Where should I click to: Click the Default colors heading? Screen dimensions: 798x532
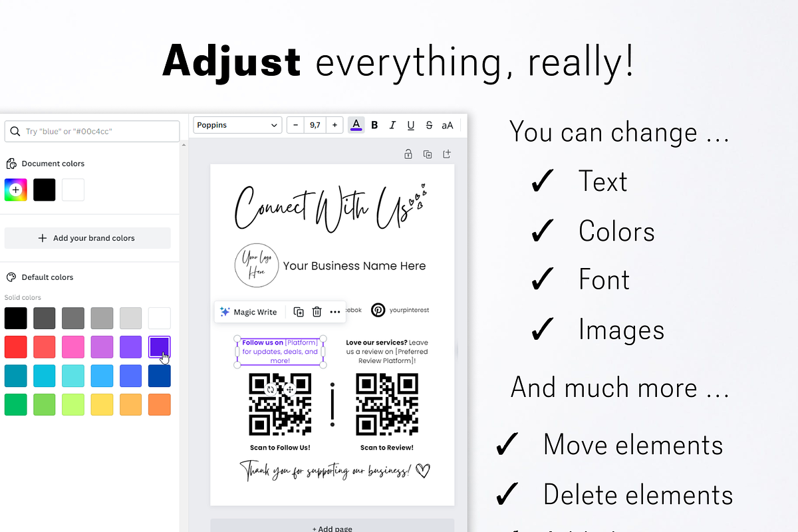(x=47, y=277)
